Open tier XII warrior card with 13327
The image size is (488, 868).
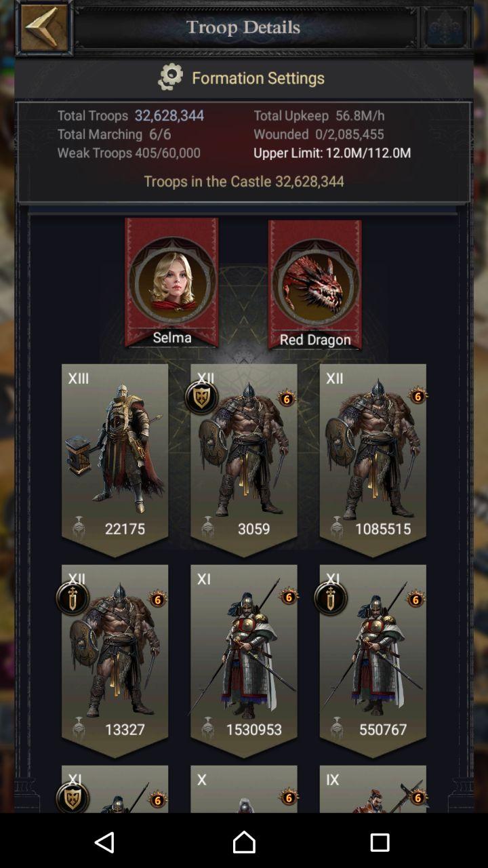115,660
